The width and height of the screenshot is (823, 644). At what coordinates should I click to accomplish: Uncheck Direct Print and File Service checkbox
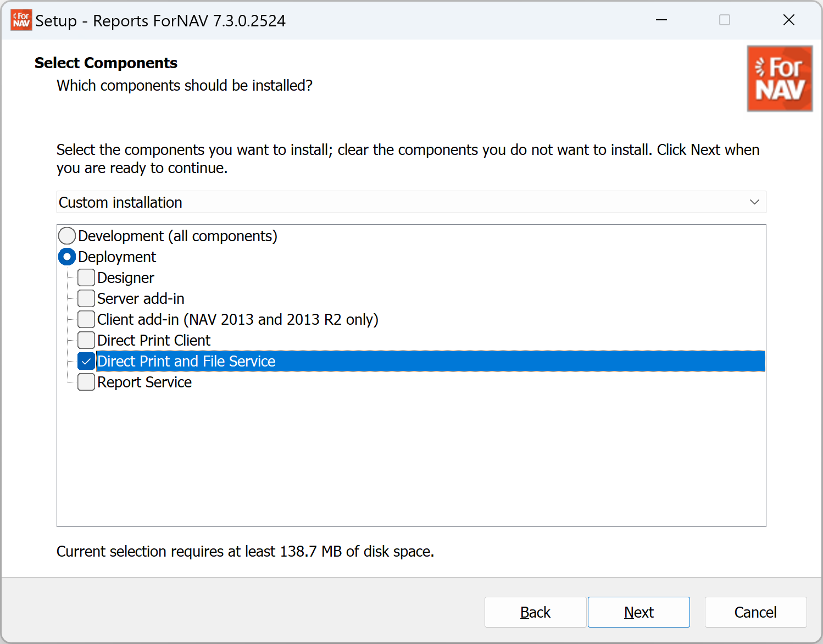(x=86, y=361)
